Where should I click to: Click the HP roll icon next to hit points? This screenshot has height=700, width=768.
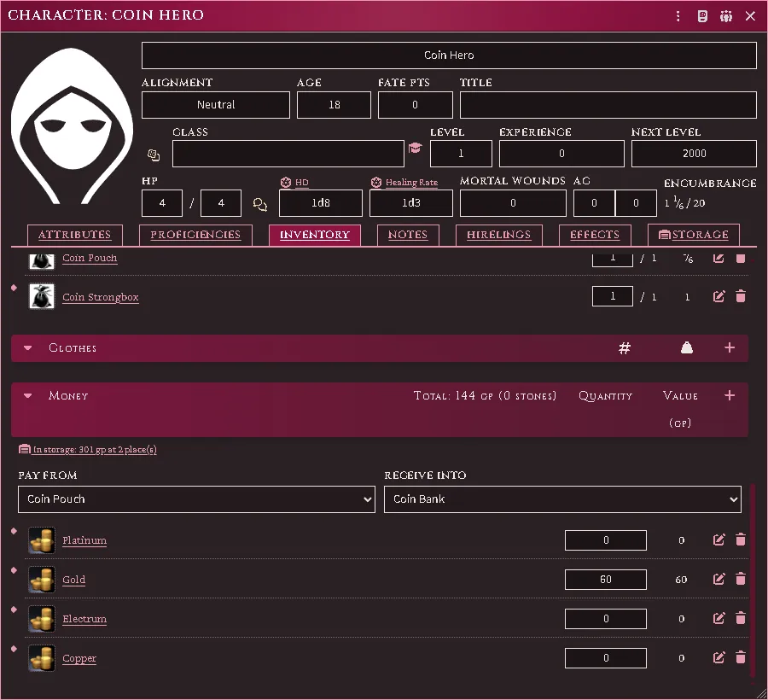click(260, 204)
